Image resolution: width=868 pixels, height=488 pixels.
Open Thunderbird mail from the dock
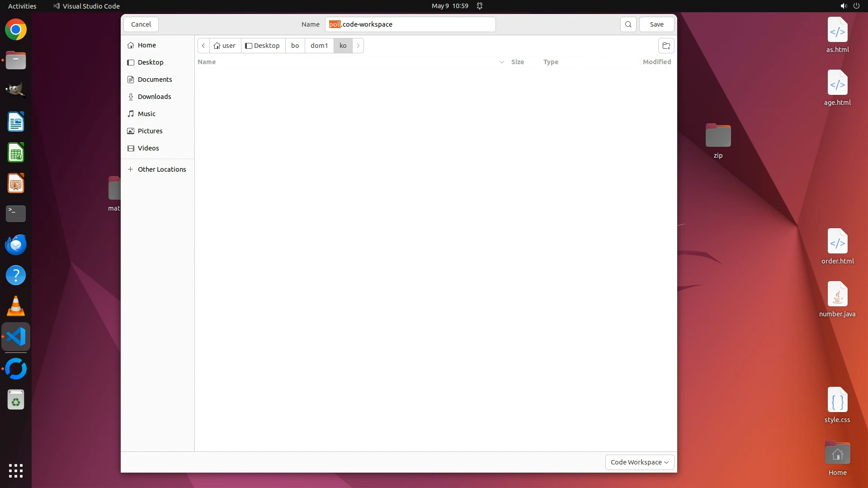point(16,244)
